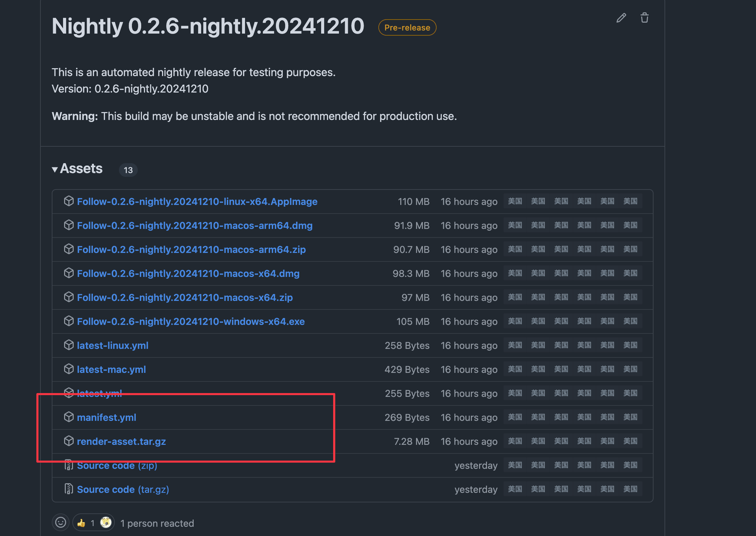Click the 7.28 MB size value
This screenshot has height=536, width=756.
tap(412, 441)
